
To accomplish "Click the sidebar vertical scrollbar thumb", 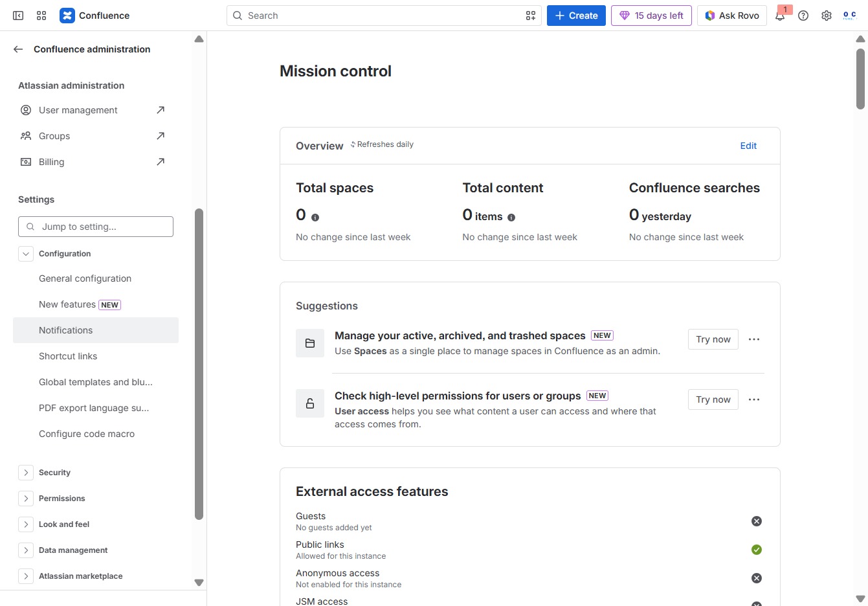I will (199, 364).
